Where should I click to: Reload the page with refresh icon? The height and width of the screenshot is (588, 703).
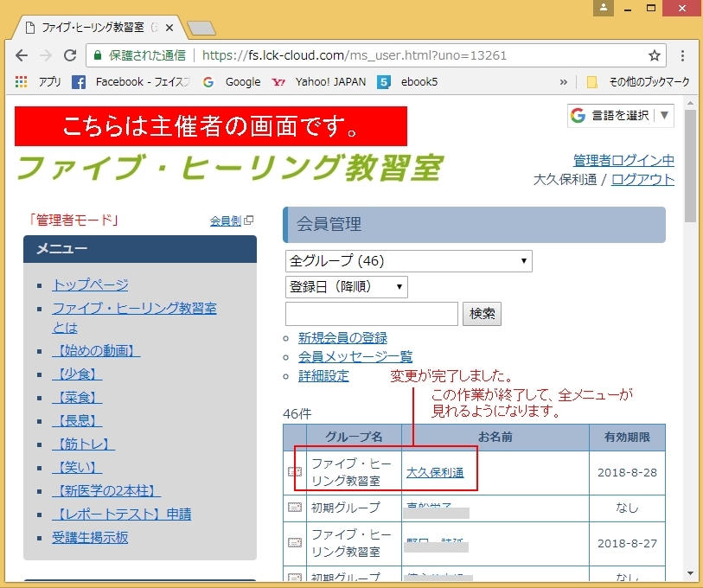[x=71, y=55]
